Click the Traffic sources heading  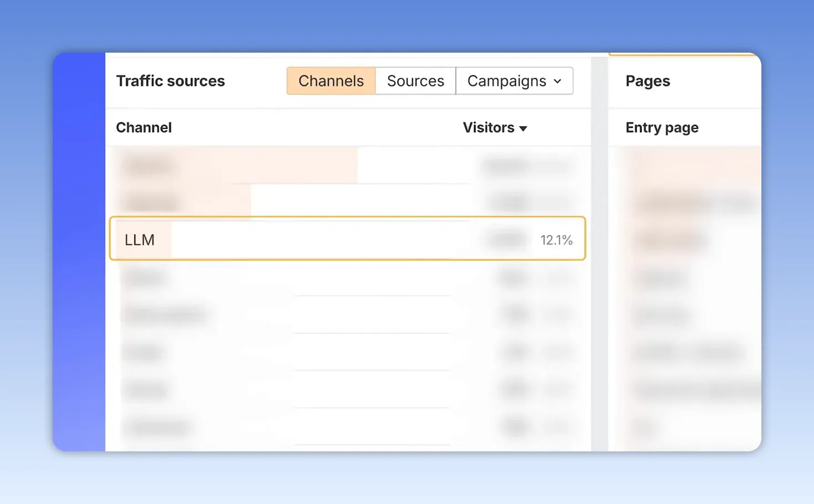171,81
